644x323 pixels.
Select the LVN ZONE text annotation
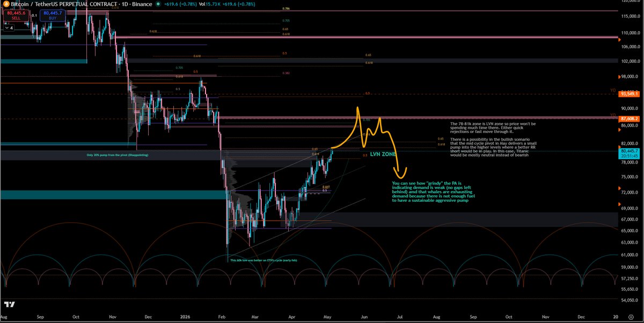coord(382,154)
